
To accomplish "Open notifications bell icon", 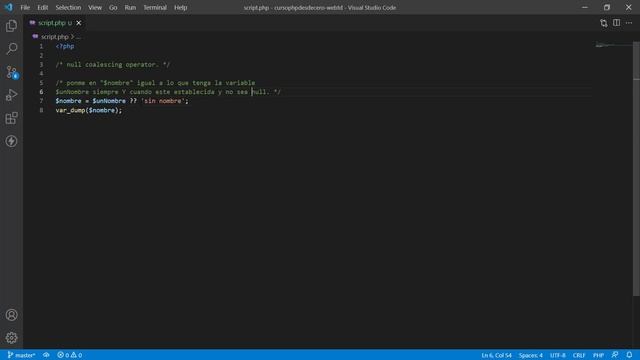I will point(629,355).
